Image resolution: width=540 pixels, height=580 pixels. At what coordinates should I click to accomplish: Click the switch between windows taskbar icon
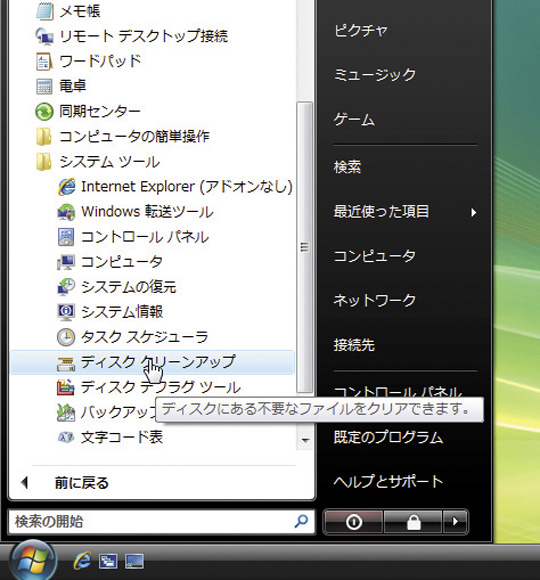[x=108, y=562]
